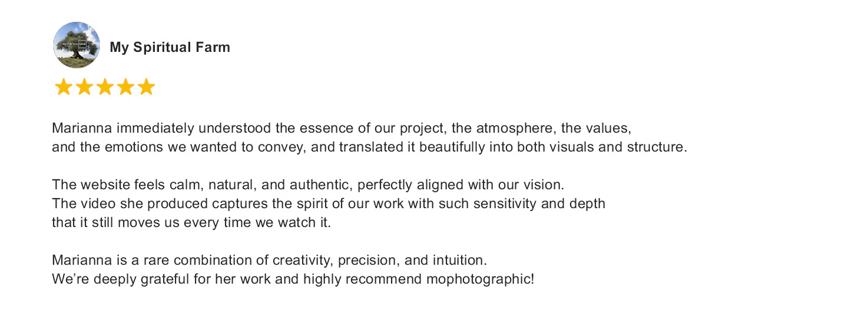The image size is (868, 319).
Task: Click the line starting "Marianna immediately understood"
Action: (x=342, y=129)
